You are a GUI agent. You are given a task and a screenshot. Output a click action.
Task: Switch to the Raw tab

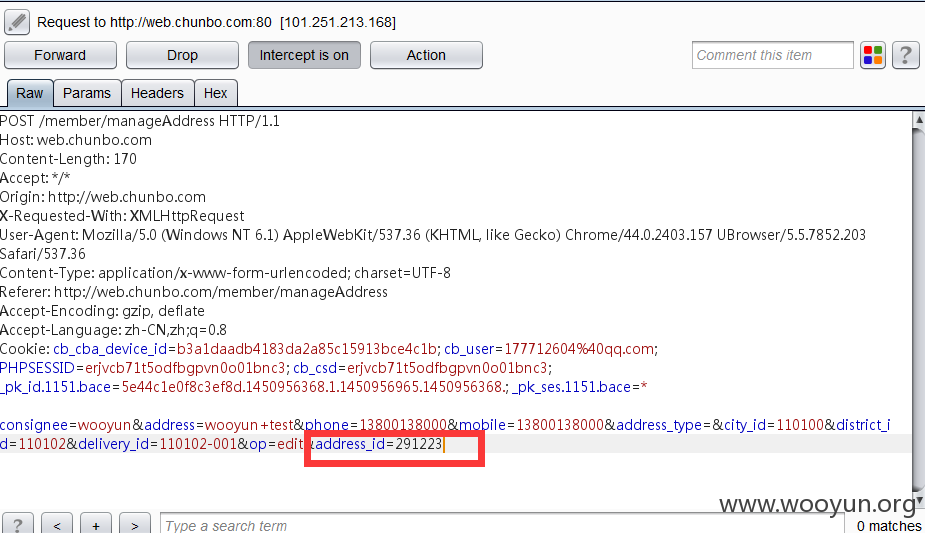point(30,93)
